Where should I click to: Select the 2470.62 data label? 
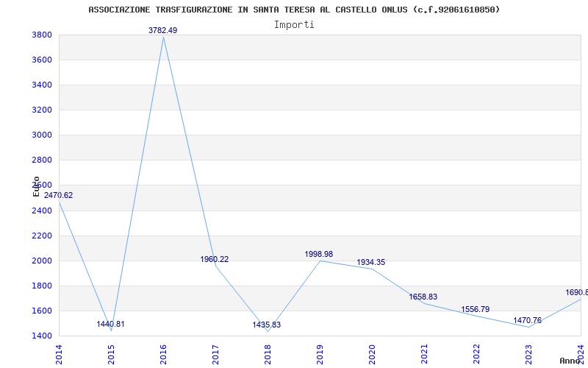click(x=59, y=195)
